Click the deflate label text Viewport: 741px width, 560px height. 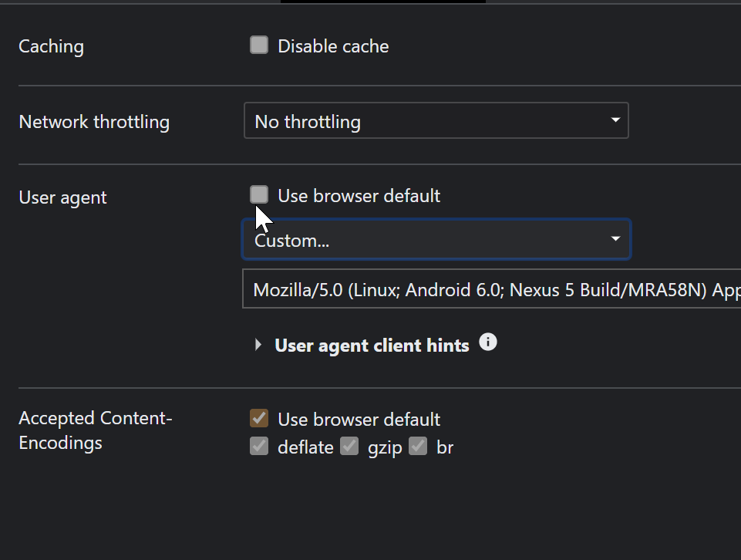point(305,447)
